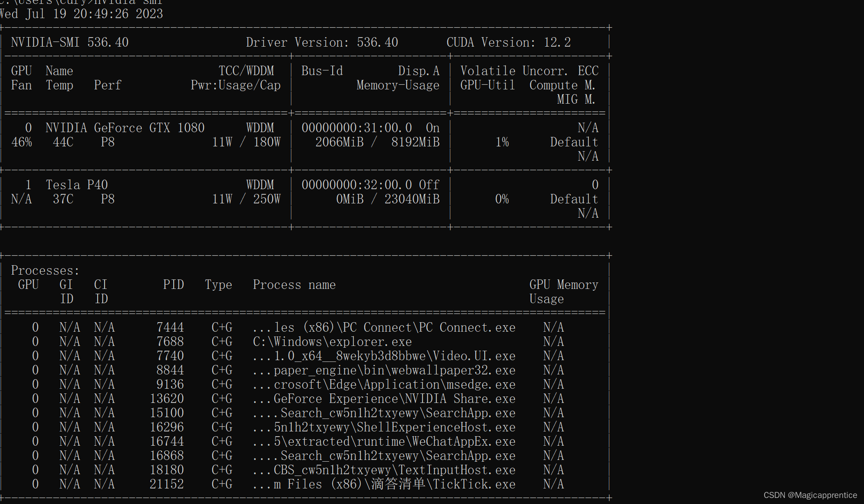Click the Driver Version 536.40 text
Image resolution: width=864 pixels, height=504 pixels.
pos(322,42)
